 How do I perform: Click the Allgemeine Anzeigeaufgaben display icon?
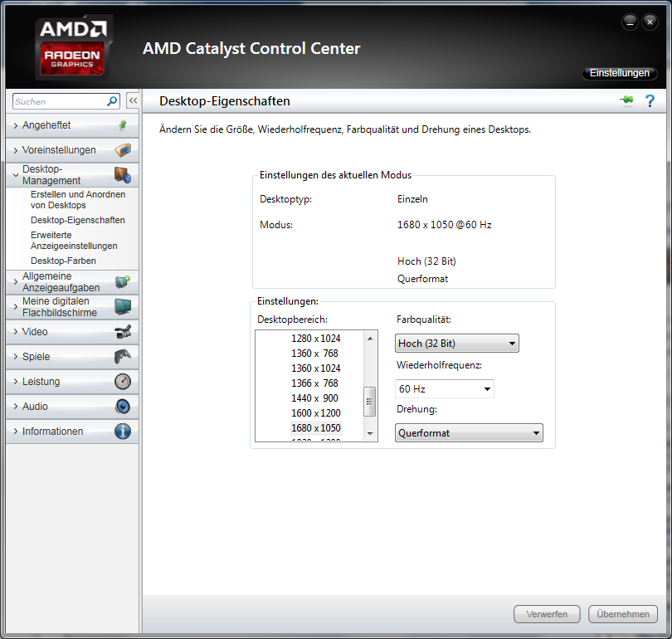click(123, 281)
